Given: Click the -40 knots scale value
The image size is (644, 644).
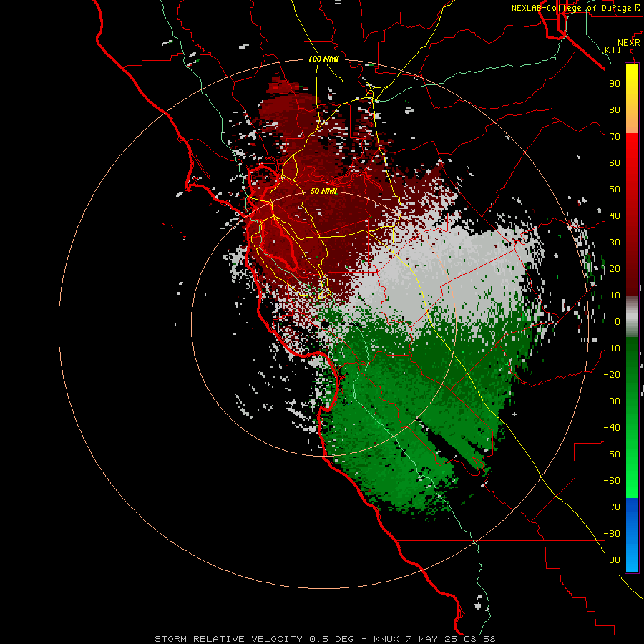Looking at the screenshot, I should (612, 428).
